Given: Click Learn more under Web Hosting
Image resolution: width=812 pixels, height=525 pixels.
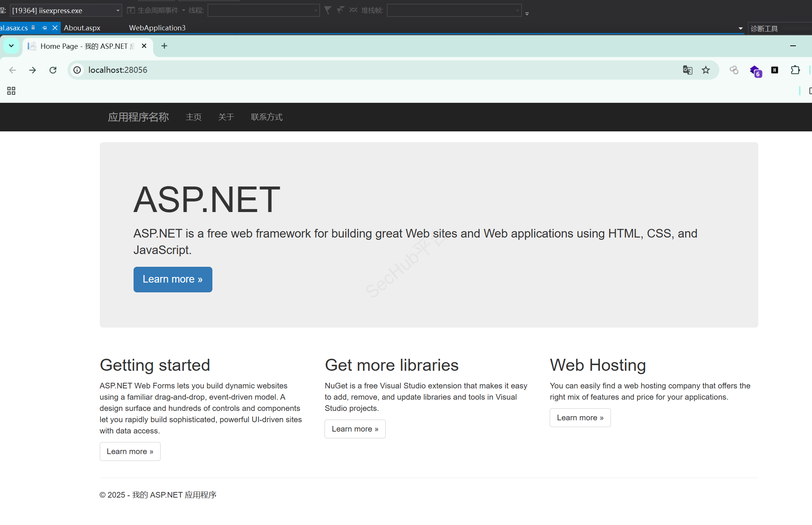Looking at the screenshot, I should [x=580, y=418].
